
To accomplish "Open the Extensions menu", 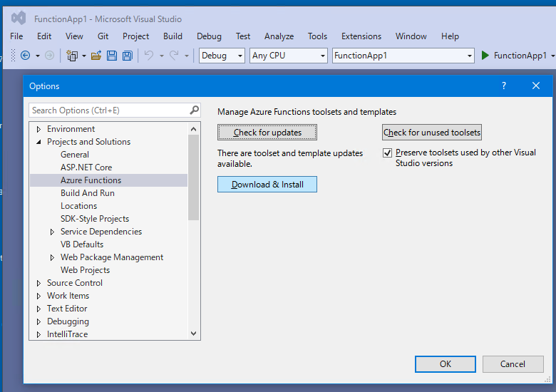I will click(x=361, y=36).
